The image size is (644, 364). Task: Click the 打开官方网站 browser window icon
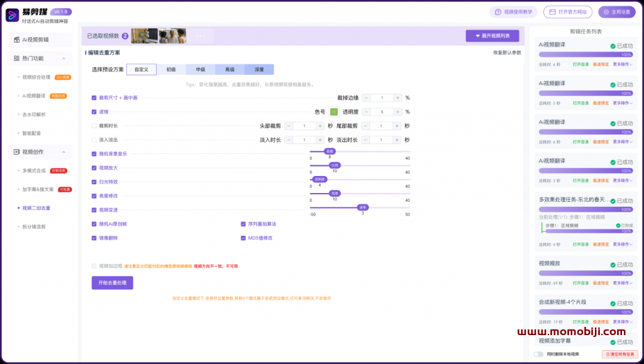pyautogui.click(x=552, y=12)
